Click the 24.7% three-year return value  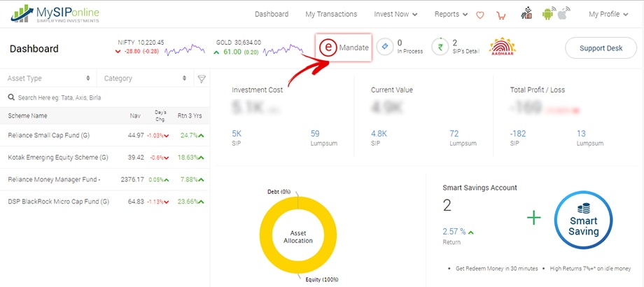point(189,135)
